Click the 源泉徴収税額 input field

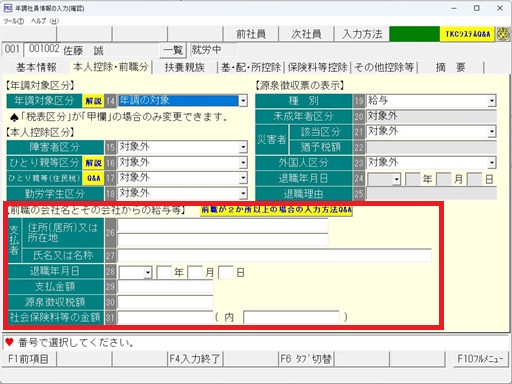[165, 302]
